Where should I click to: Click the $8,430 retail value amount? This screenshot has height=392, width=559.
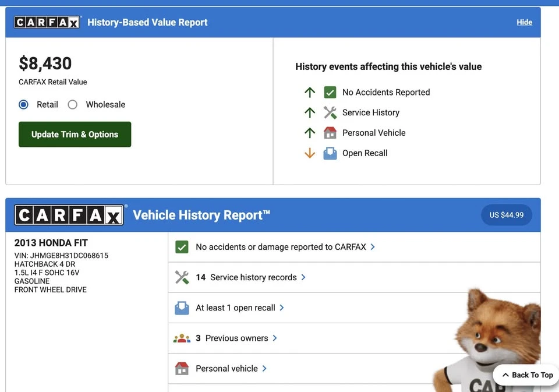(x=45, y=63)
